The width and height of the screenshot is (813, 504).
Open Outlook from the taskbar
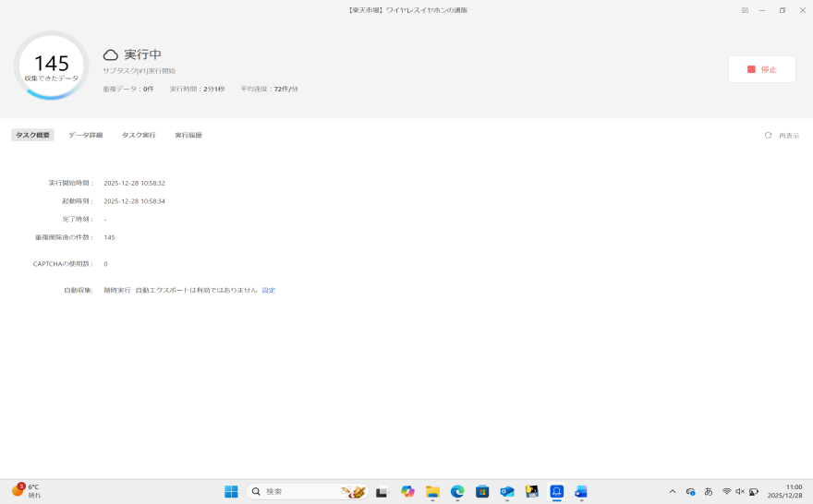click(x=507, y=491)
